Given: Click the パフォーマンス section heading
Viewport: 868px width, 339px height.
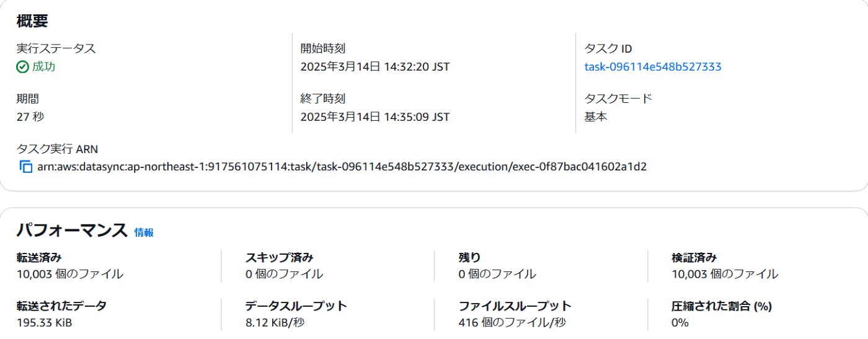Looking at the screenshot, I should tap(72, 231).
